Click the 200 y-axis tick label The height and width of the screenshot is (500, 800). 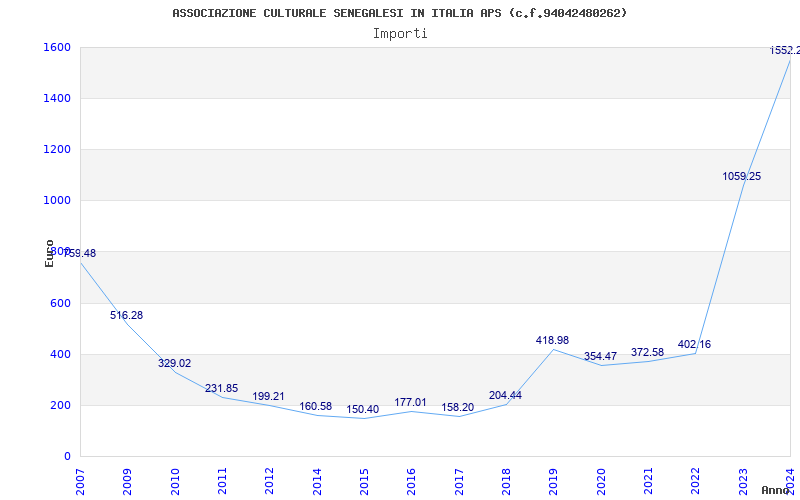coord(60,406)
